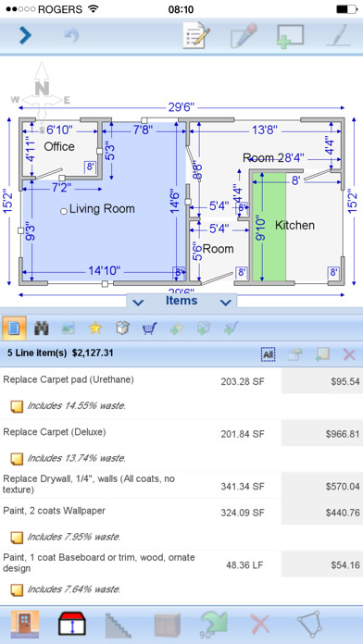Open the shopping cart icon

150,328
